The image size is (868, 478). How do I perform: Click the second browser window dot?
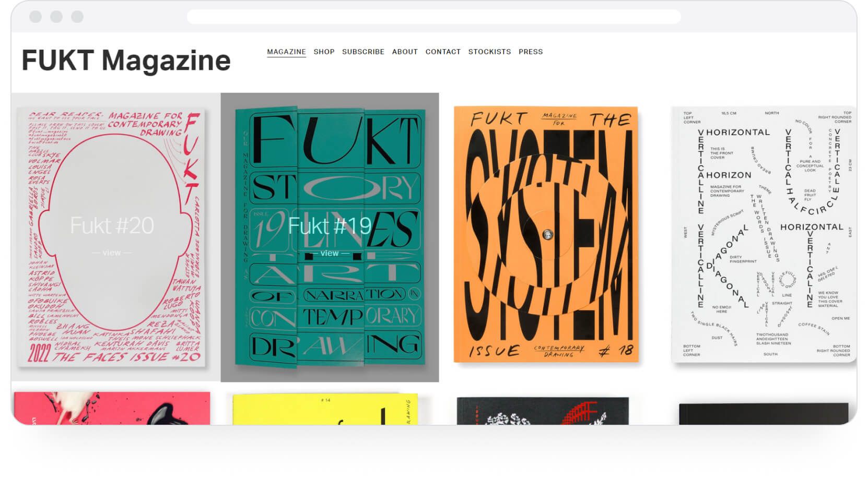56,17
